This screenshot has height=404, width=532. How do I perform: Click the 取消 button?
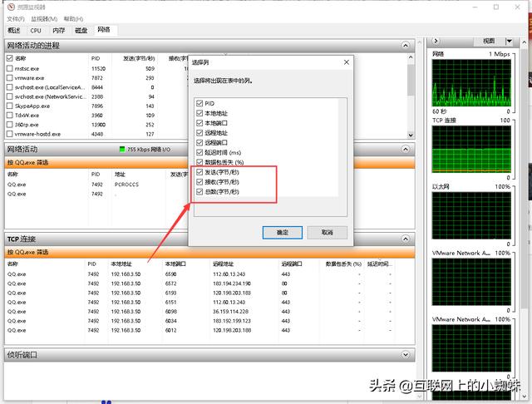tap(327, 232)
